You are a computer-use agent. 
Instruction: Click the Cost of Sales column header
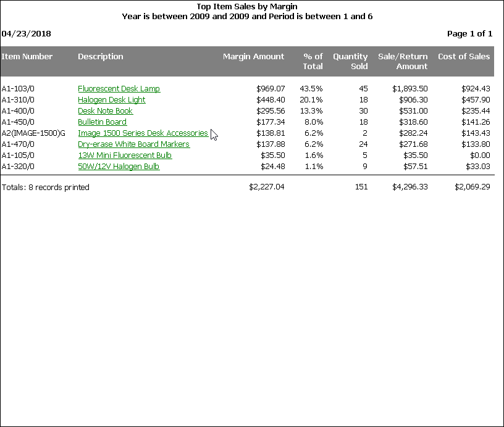click(464, 57)
